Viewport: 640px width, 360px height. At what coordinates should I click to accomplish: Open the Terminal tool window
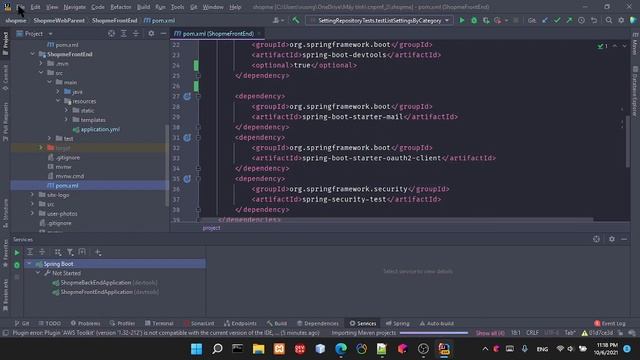click(159, 323)
